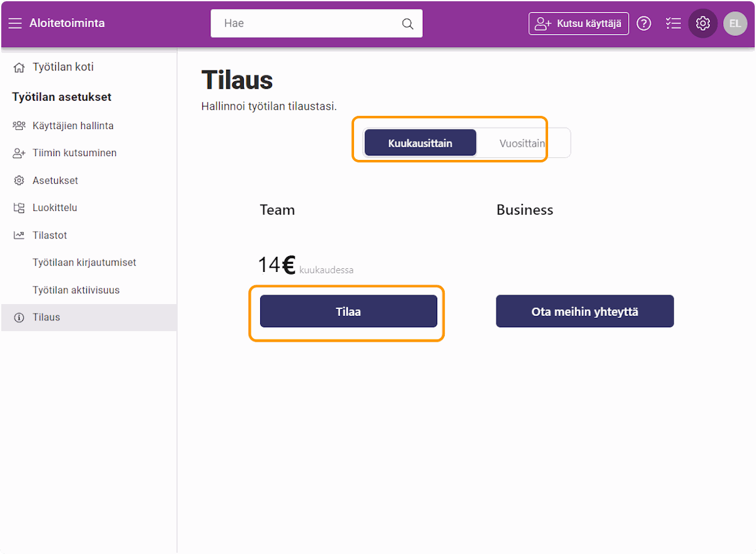The height and width of the screenshot is (554, 756).
Task: Click the Aloitetoiminta title in header
Action: point(67,23)
